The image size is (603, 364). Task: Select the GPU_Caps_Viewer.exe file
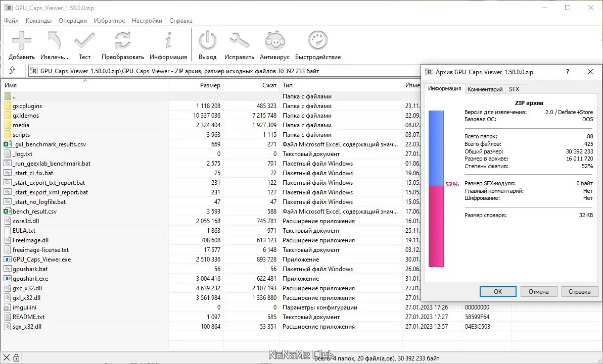tap(39, 259)
